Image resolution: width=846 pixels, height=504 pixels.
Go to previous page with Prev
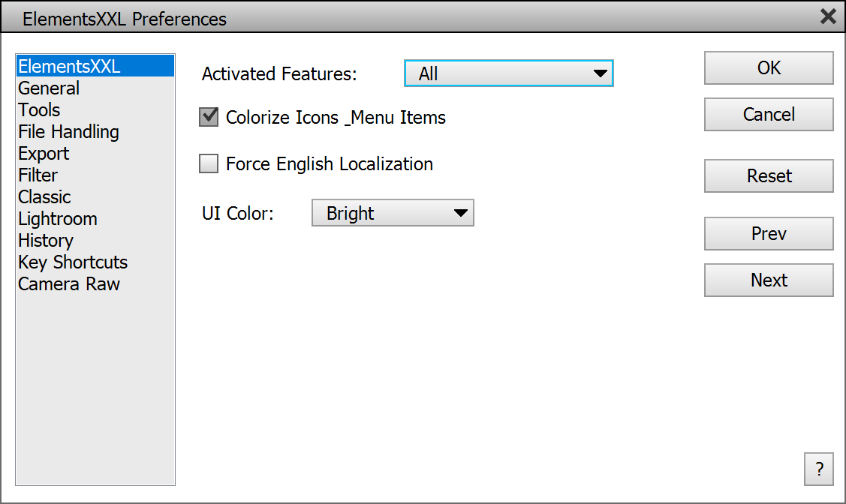(x=769, y=234)
